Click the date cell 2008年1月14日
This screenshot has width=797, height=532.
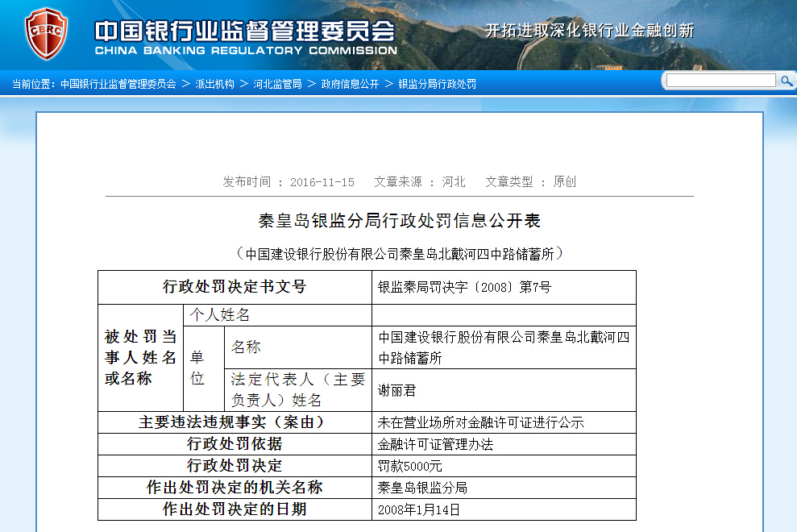pos(504,509)
